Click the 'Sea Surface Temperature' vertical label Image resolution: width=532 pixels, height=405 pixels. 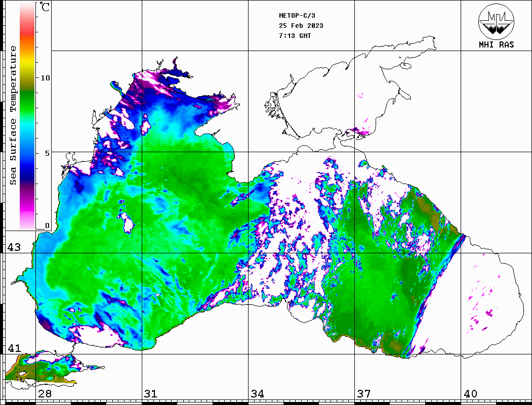(13, 115)
